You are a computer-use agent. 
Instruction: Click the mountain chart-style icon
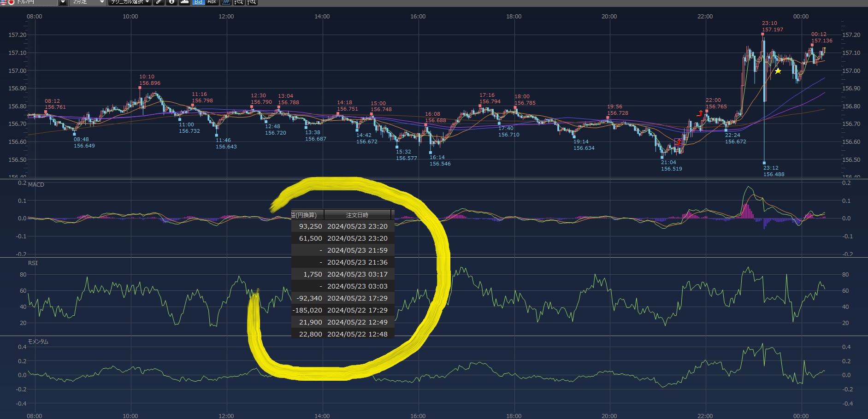(184, 2)
